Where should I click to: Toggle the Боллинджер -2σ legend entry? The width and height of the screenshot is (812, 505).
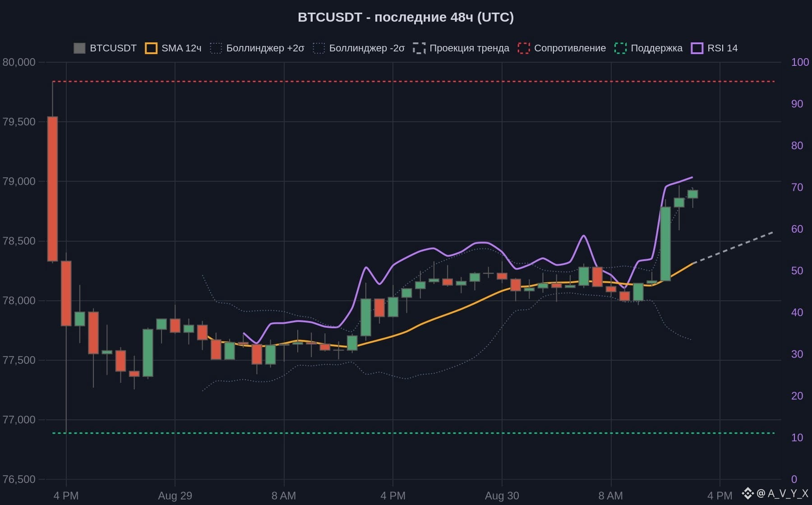[359, 48]
